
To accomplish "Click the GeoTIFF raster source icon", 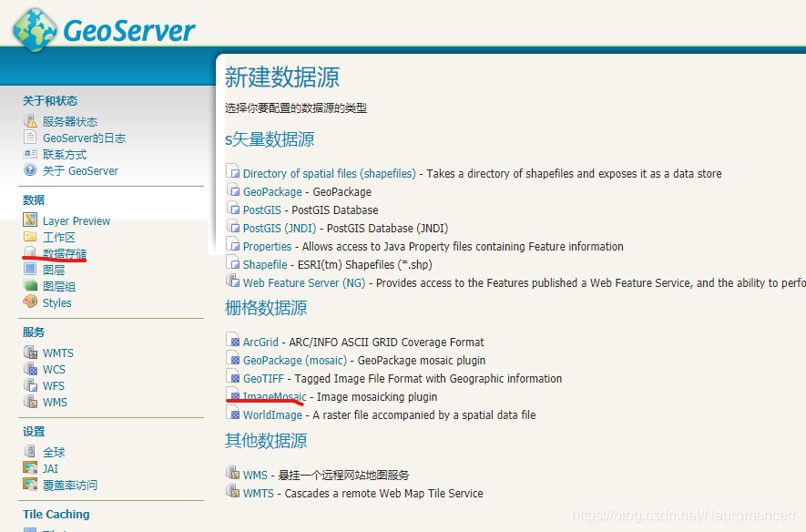I will [233, 377].
